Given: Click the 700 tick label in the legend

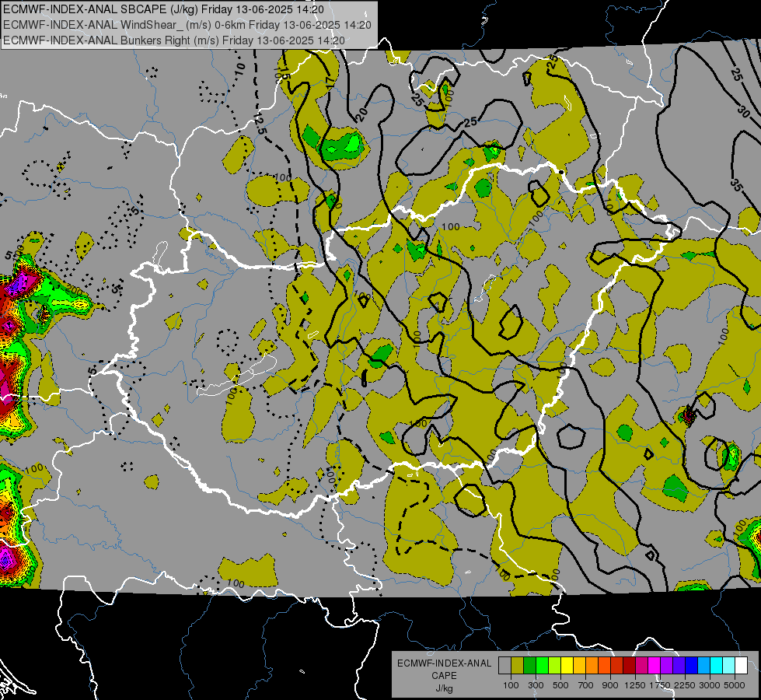Looking at the screenshot, I should [x=586, y=685].
